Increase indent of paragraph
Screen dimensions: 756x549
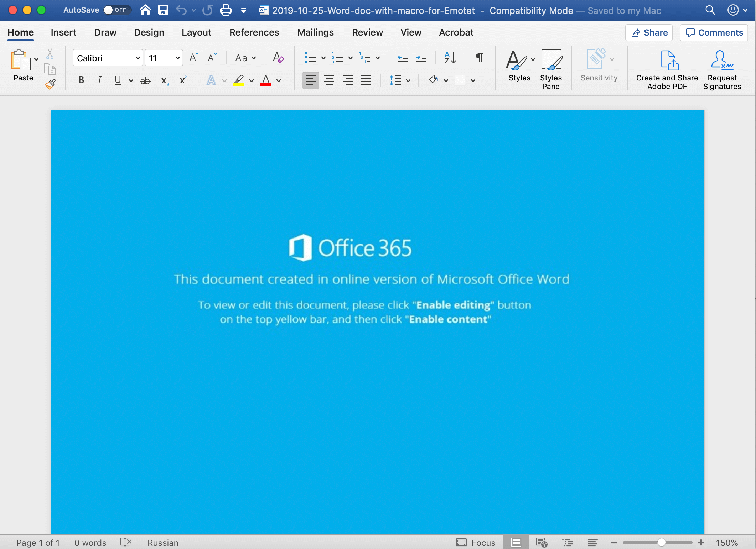point(421,57)
